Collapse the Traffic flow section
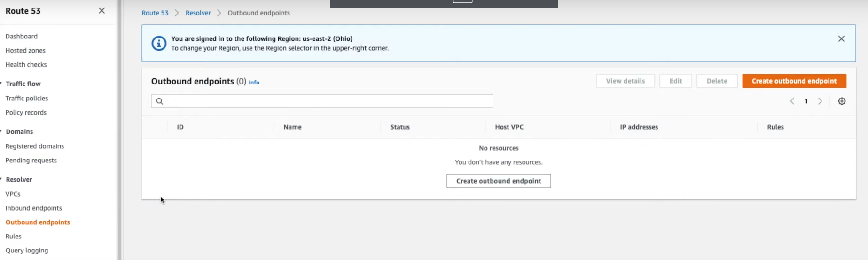 point(1,84)
